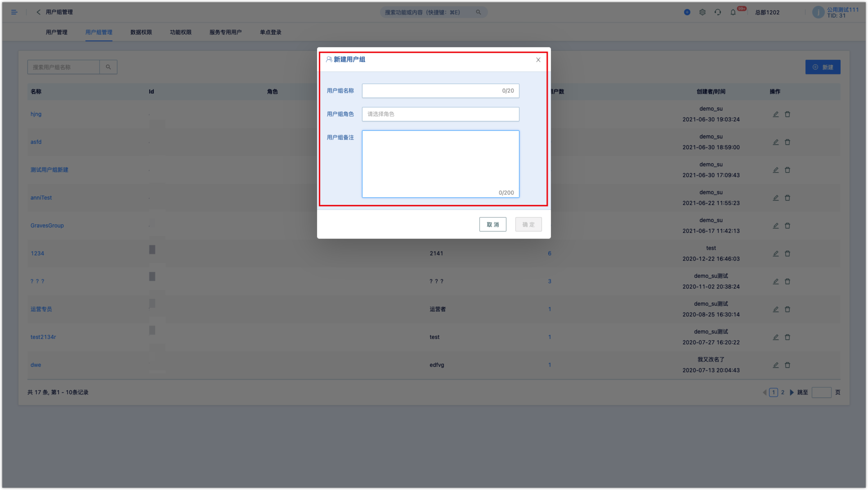This screenshot has height=490, width=868.
Task: Open the headset support icon
Action: (718, 12)
